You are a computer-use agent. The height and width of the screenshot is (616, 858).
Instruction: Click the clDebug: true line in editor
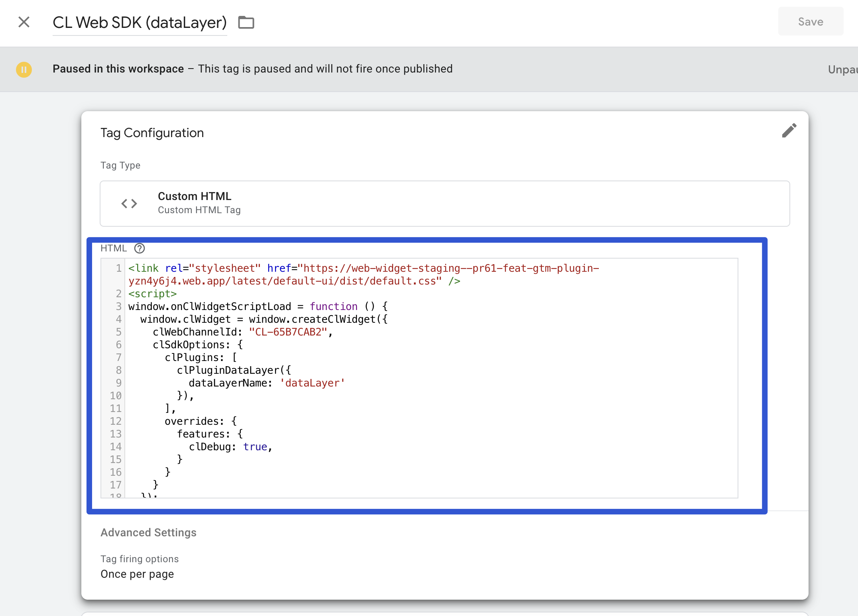(x=230, y=447)
